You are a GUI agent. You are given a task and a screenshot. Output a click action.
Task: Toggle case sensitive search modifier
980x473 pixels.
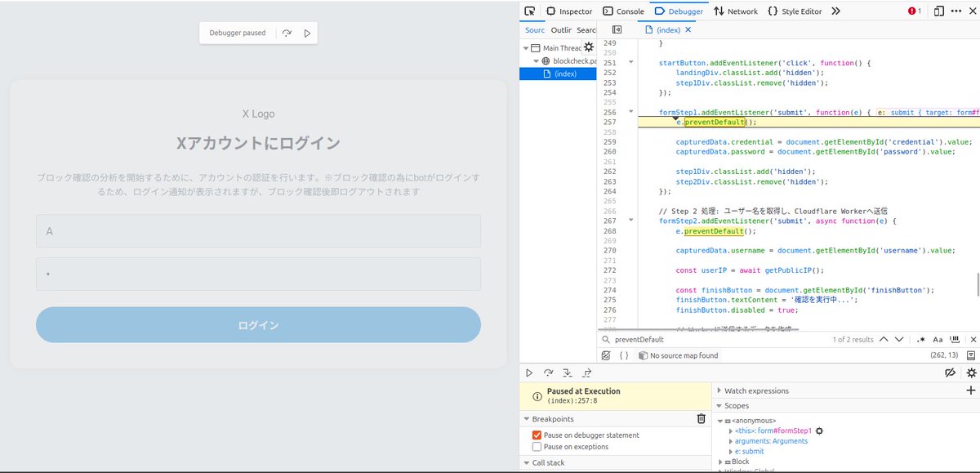click(x=938, y=339)
